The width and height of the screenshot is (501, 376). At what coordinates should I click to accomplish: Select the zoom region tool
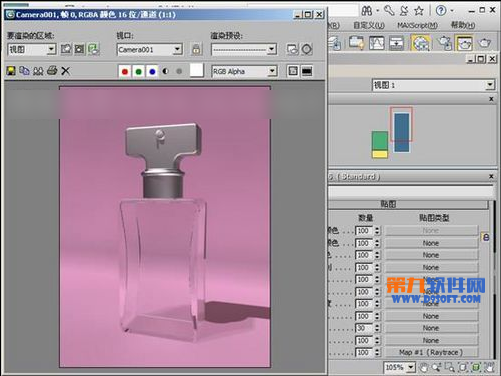coord(450,367)
